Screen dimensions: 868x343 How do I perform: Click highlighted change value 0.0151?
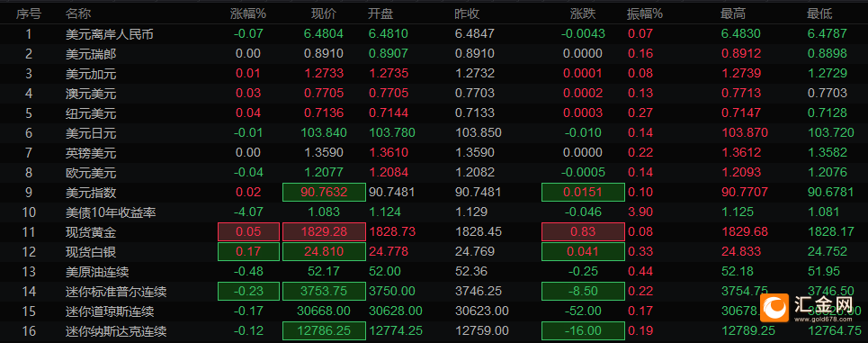tap(583, 193)
